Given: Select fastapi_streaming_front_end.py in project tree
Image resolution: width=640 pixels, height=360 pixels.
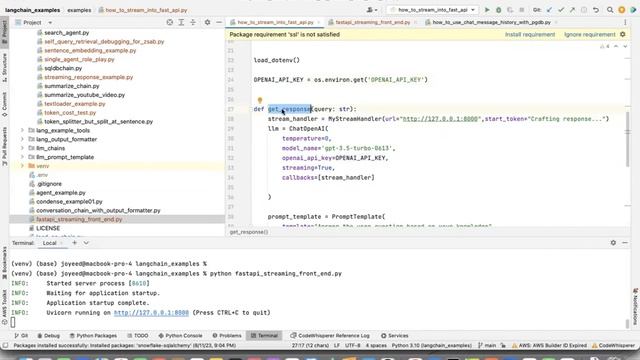Looking at the screenshot, I should click(x=117, y=219).
